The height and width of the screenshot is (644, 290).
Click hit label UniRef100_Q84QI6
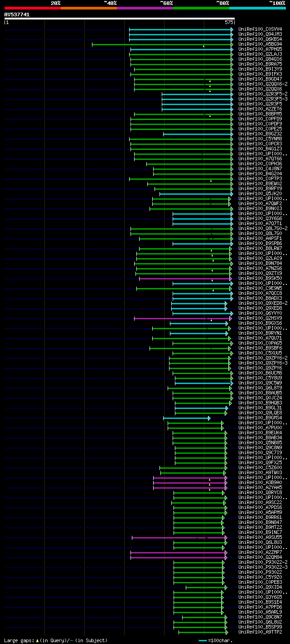pos(261,59)
